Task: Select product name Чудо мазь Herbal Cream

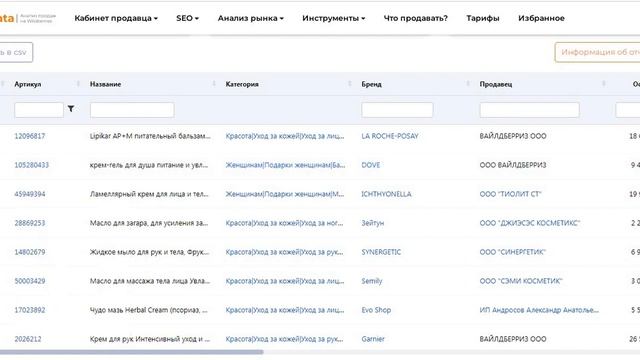Action: pos(149,310)
